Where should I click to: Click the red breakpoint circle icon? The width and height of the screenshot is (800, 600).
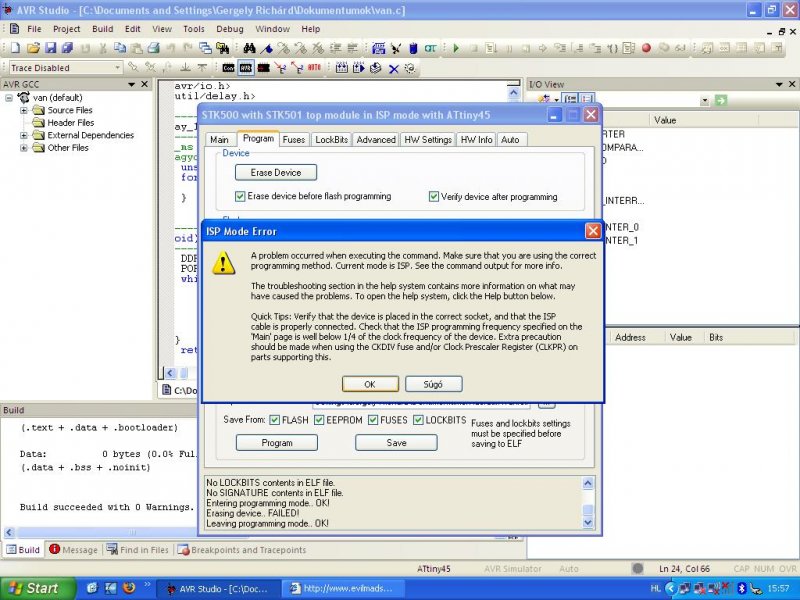646,48
